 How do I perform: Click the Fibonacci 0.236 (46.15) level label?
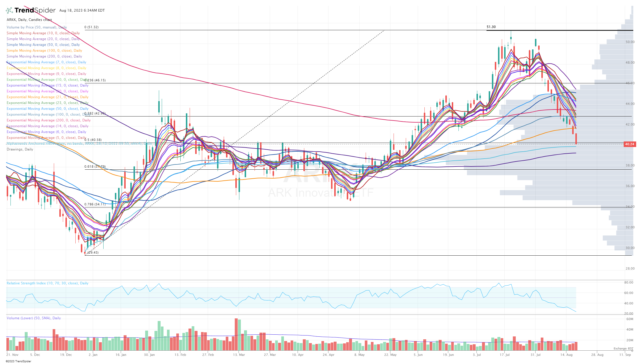pos(95,80)
